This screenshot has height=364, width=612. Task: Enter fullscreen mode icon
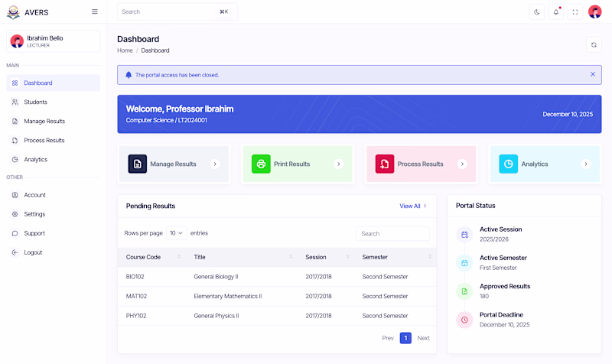click(x=575, y=12)
